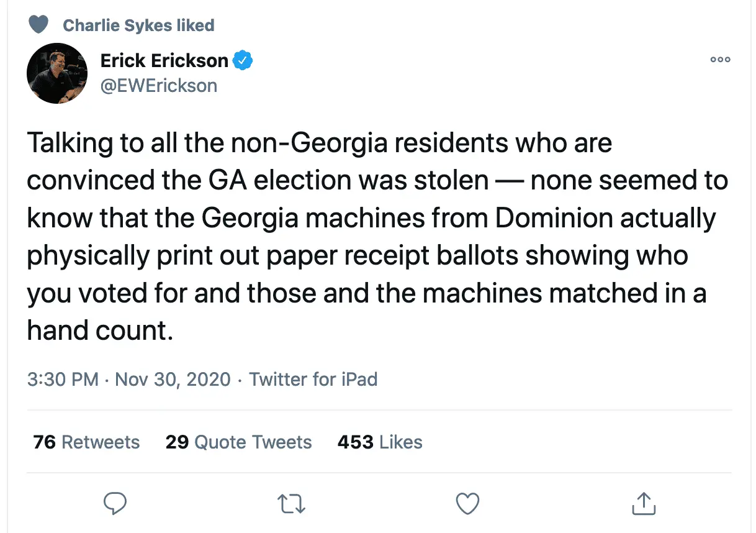Show the 29 Quote Tweets
The width and height of the screenshot is (756, 533).
point(238,442)
